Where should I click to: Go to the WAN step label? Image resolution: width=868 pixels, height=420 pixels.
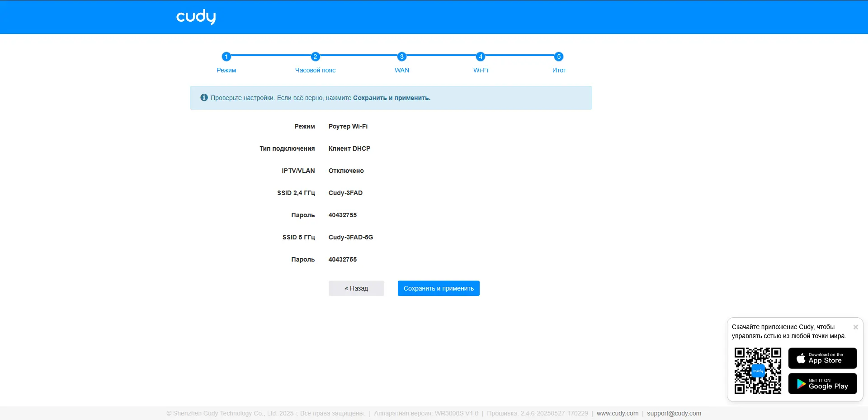(401, 70)
